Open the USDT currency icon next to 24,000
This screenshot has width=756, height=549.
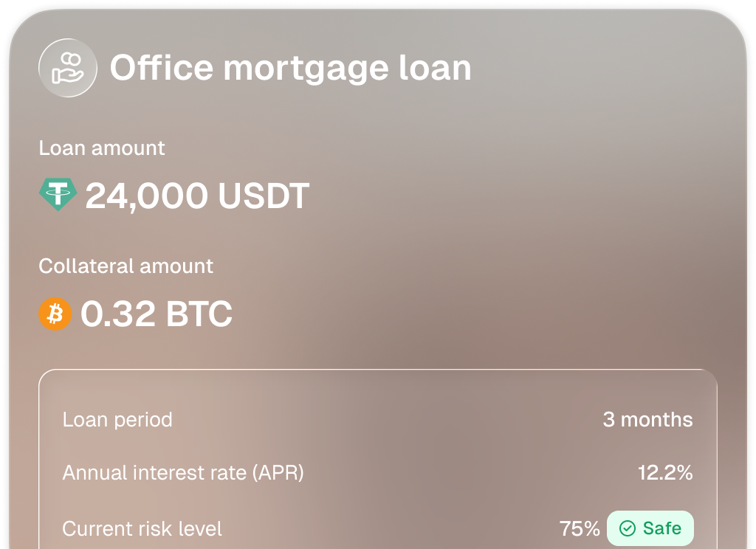pos(57,195)
